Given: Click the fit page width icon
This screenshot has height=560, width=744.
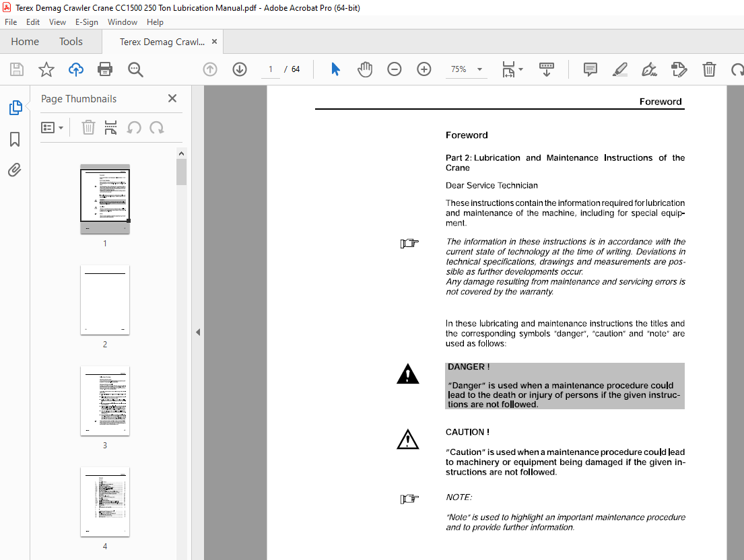Looking at the screenshot, I should [508, 69].
